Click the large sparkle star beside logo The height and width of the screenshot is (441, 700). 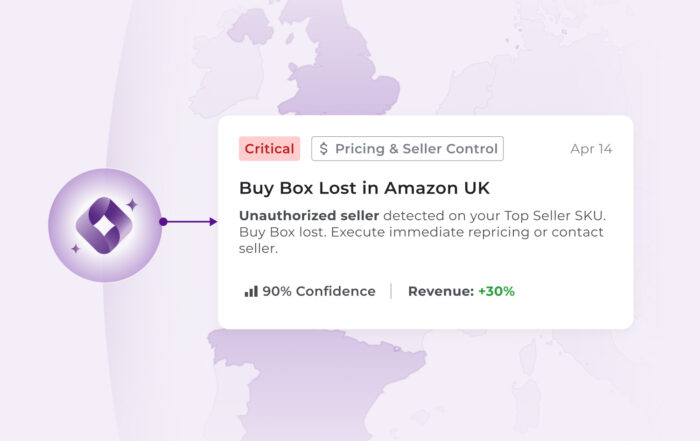coord(131,204)
